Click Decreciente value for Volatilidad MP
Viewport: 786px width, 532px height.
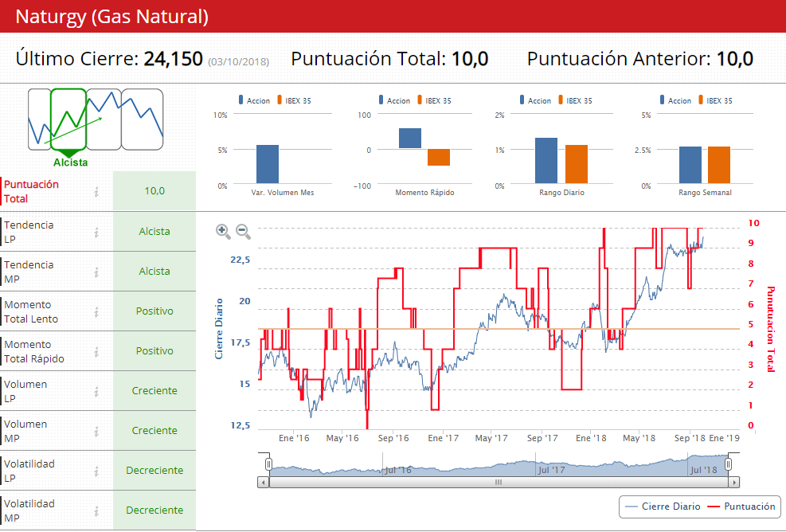click(x=154, y=510)
